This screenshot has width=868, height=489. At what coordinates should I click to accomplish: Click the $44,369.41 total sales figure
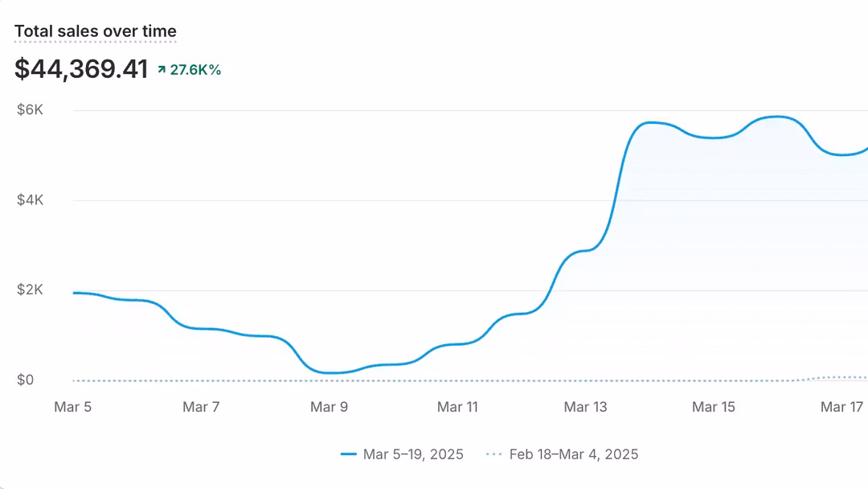pyautogui.click(x=81, y=69)
